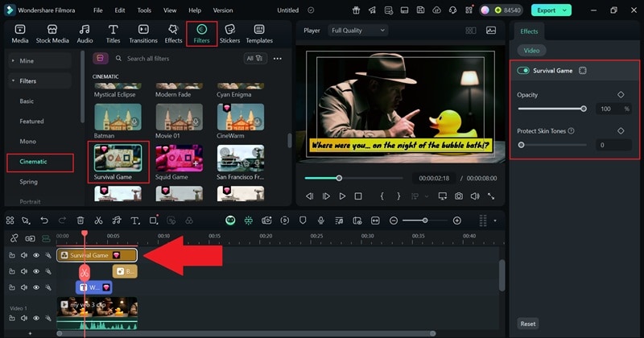Click the voiceover microphone icon
The image size is (644, 338).
tap(320, 221)
